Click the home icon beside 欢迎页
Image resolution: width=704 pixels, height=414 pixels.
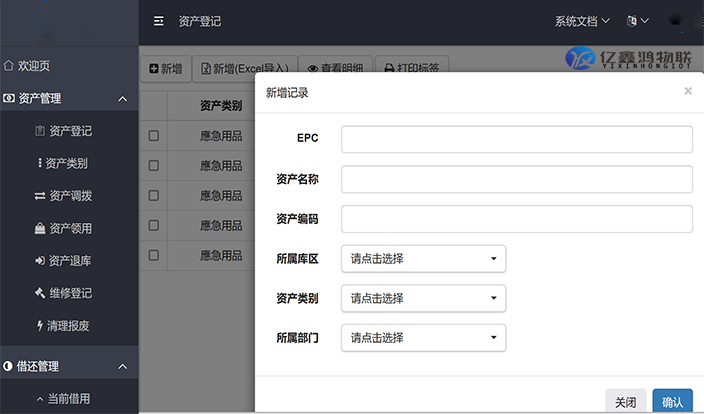coord(9,66)
